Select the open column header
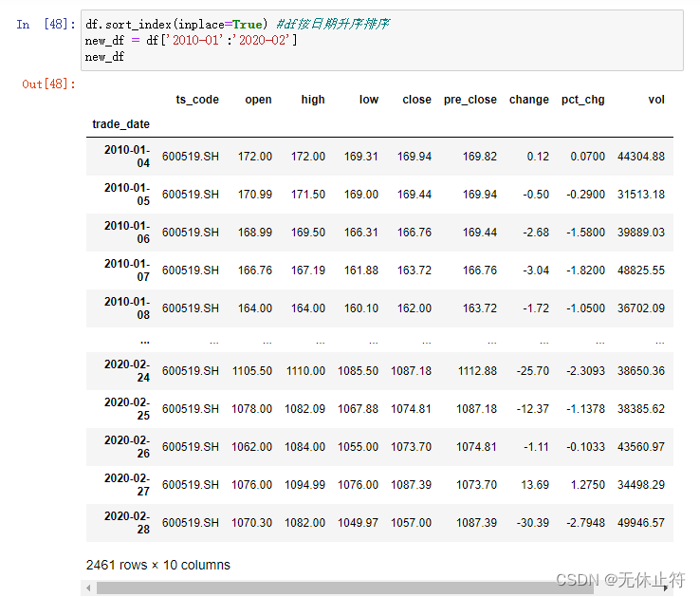This screenshot has height=597, width=700. pos(259,100)
